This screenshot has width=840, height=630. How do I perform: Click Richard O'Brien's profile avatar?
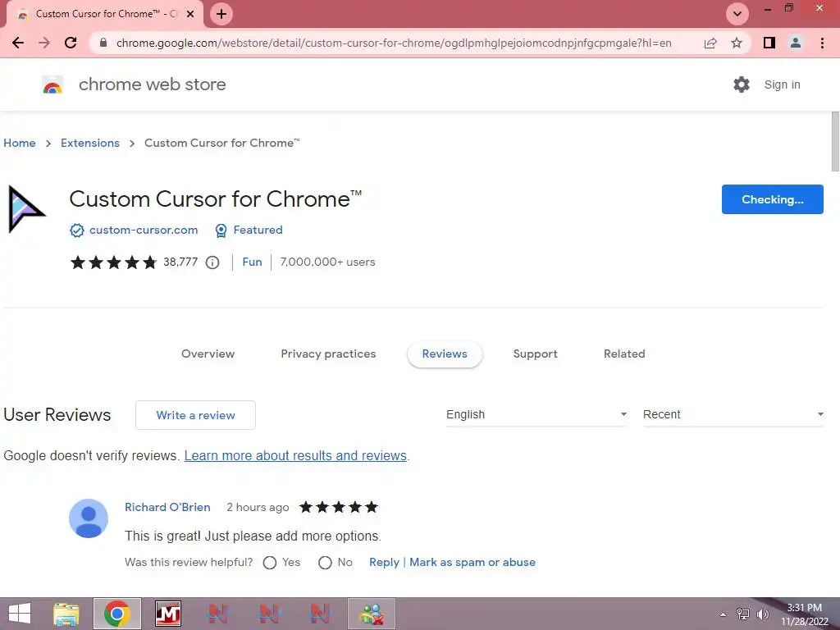tap(89, 518)
